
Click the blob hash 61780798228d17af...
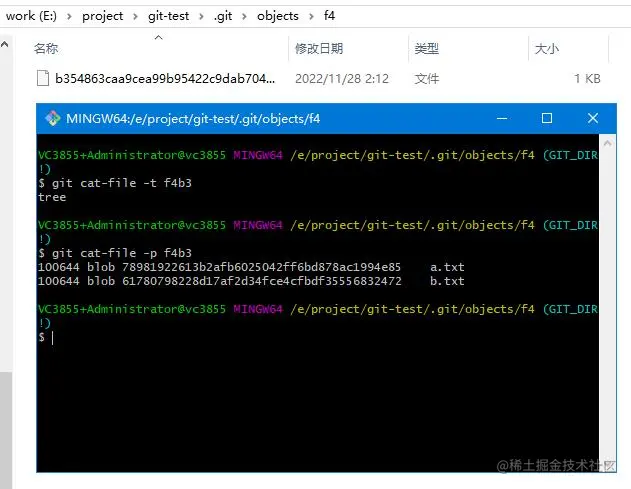pyautogui.click(x=262, y=281)
